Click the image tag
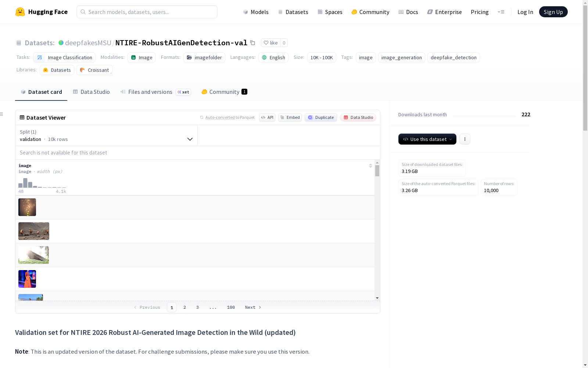This screenshot has width=588, height=368. click(366, 57)
